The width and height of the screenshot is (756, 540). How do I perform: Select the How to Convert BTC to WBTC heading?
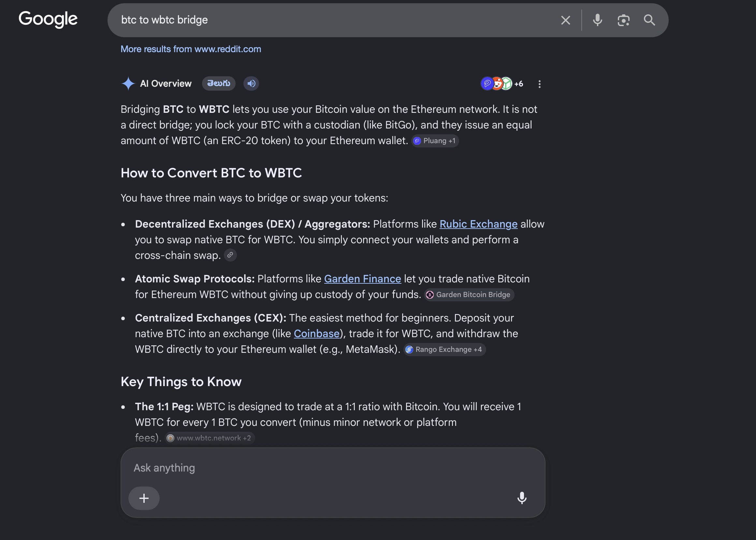pos(211,173)
